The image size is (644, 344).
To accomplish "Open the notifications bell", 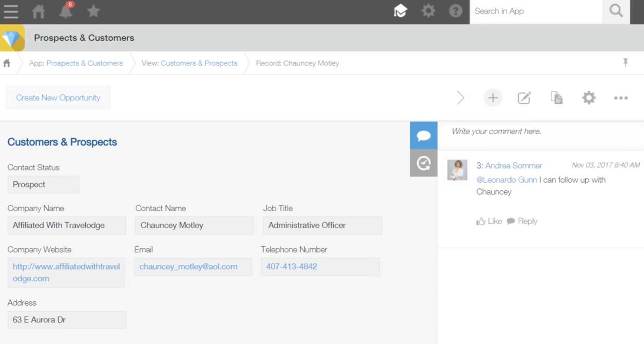I will (65, 11).
